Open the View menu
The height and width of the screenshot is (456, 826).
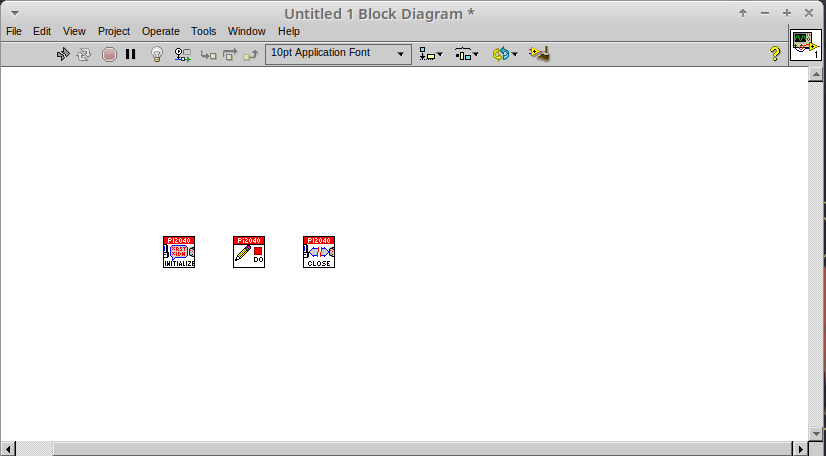click(74, 32)
